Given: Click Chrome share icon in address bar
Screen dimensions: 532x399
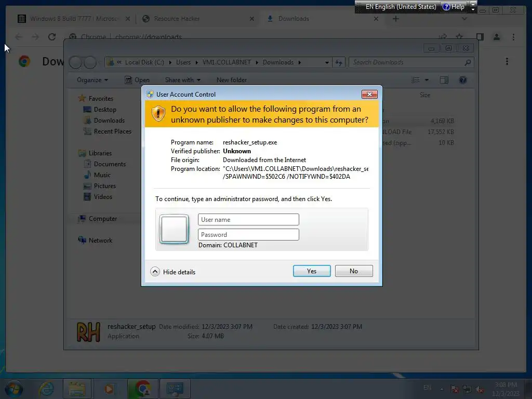Looking at the screenshot, I should pos(443,36).
